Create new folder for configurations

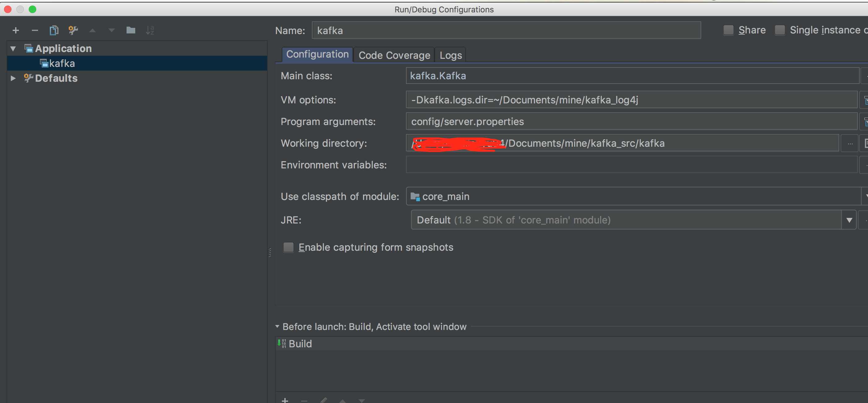(131, 31)
